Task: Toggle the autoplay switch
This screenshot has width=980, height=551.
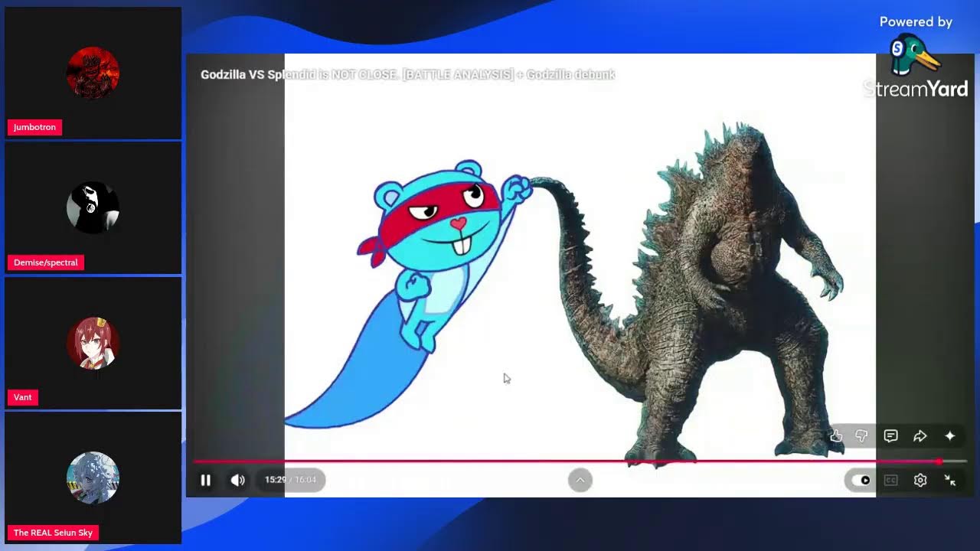Action: click(861, 480)
